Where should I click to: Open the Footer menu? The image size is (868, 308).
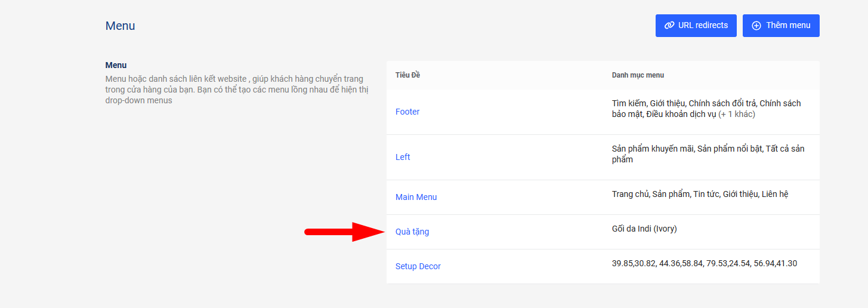tap(407, 112)
